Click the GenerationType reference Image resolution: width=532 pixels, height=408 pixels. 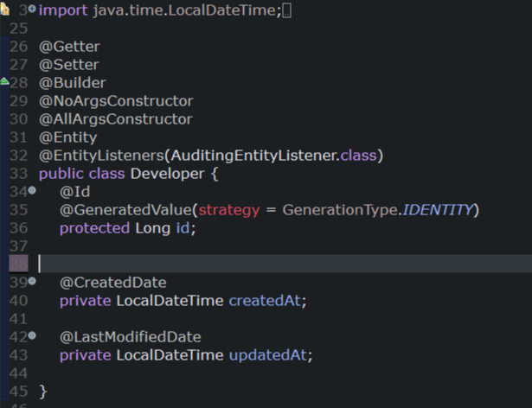coord(340,210)
